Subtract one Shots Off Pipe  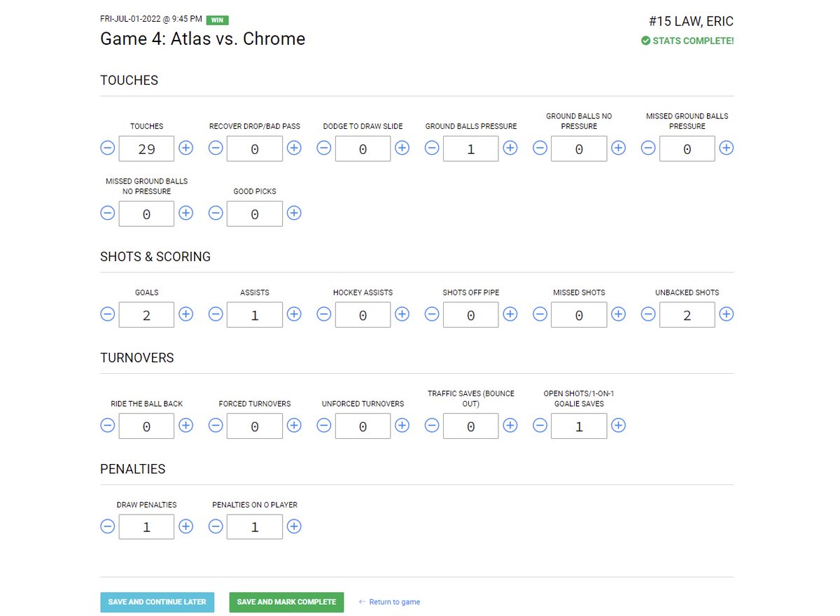pyautogui.click(x=432, y=314)
